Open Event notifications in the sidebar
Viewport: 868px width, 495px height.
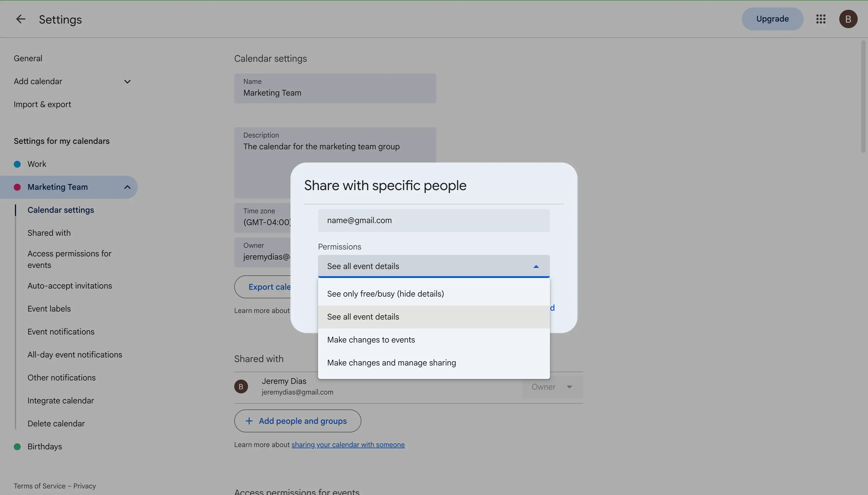point(61,332)
